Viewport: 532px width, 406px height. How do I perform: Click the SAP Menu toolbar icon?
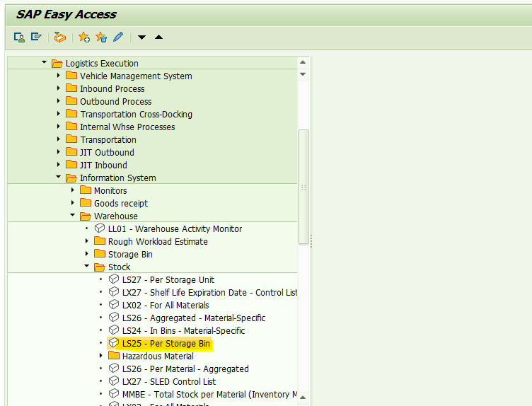click(36, 37)
